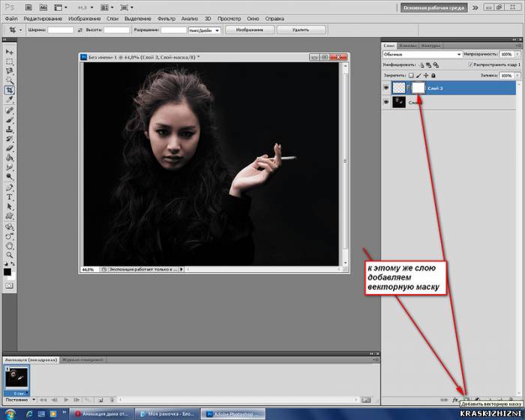Open looping options dropdown Постоянно
525x420 pixels.
tap(19, 400)
